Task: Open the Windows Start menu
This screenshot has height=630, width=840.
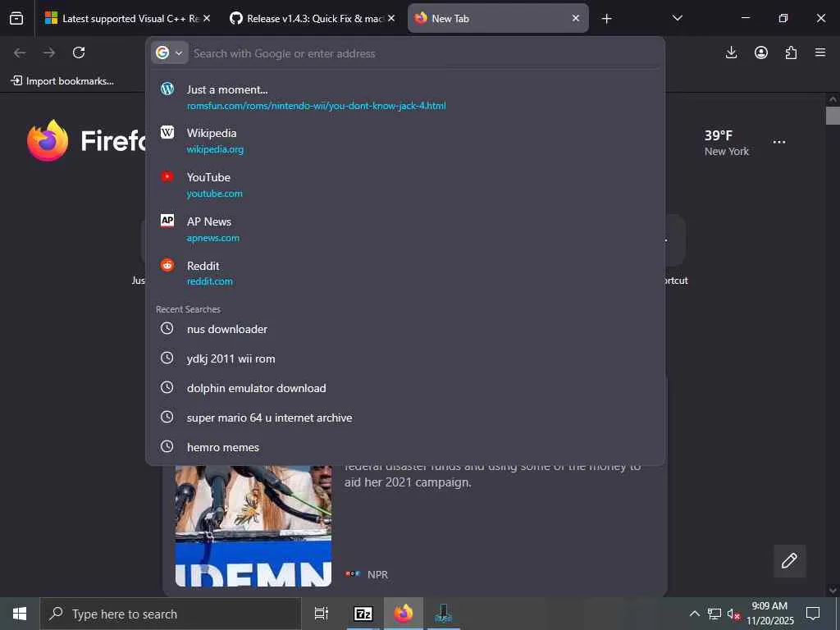Action: click(x=20, y=614)
